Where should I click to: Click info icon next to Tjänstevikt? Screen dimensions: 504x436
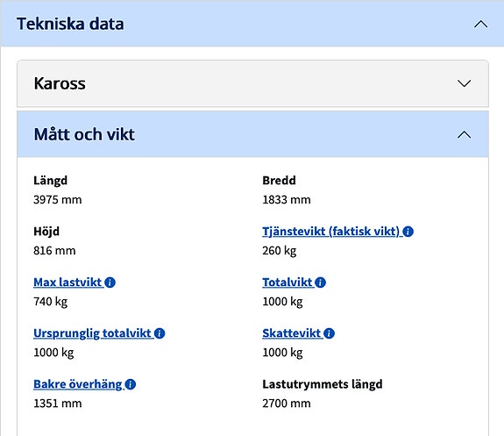[x=408, y=232]
